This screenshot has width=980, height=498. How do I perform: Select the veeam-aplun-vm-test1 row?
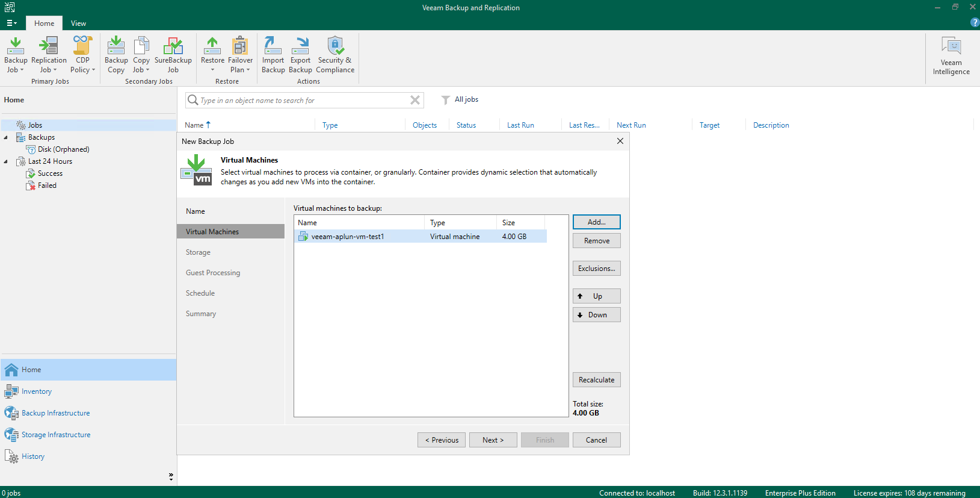point(421,237)
